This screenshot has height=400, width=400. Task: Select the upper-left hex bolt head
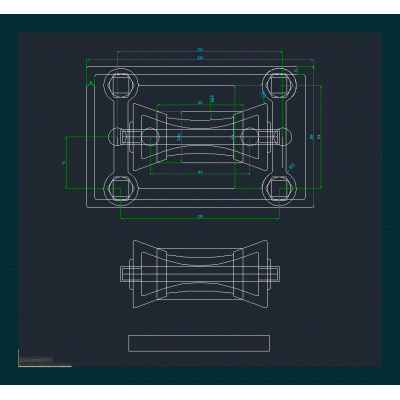[121, 83]
